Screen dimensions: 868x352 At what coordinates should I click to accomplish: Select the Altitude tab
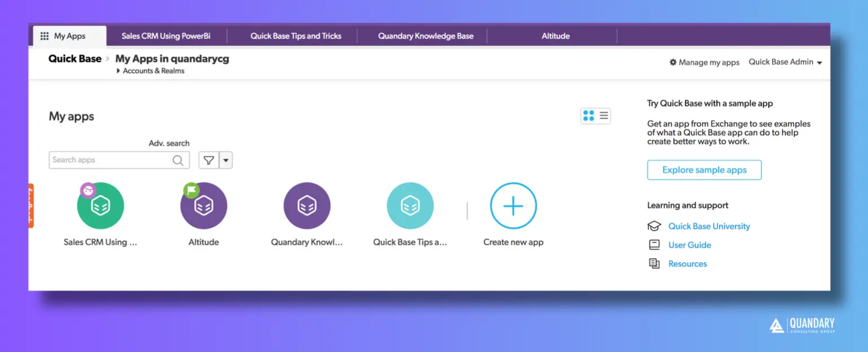point(555,36)
